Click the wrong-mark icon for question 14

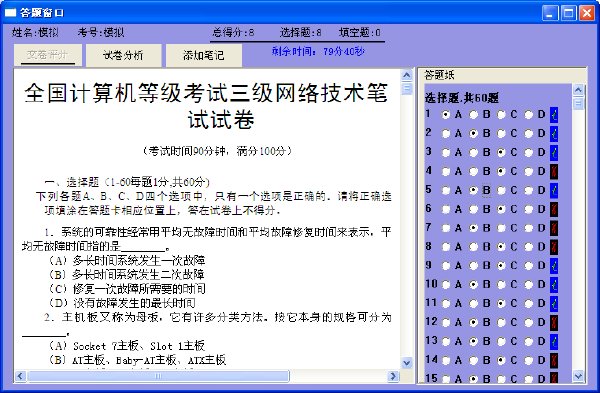click(554, 360)
